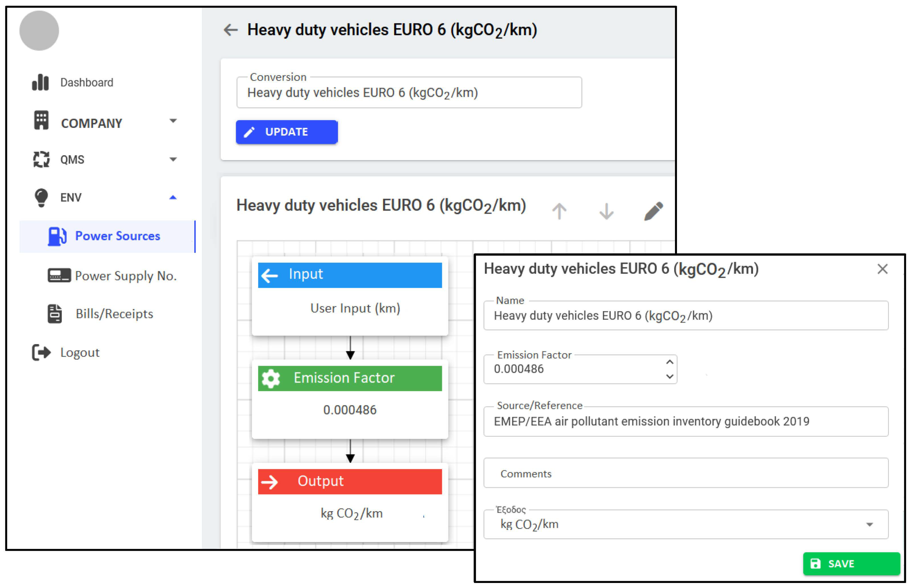Collapse the ENV sidebar section
This screenshot has width=911, height=588.
point(173,197)
